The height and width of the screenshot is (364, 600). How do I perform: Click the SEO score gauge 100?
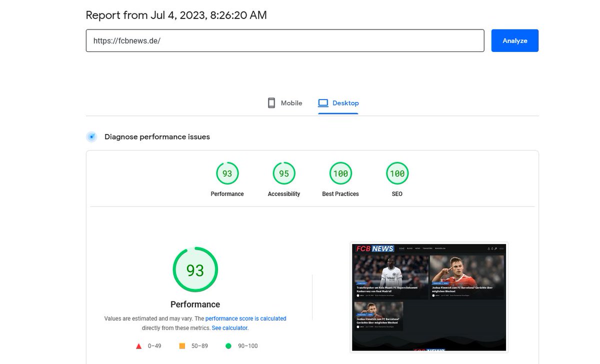pyautogui.click(x=397, y=173)
